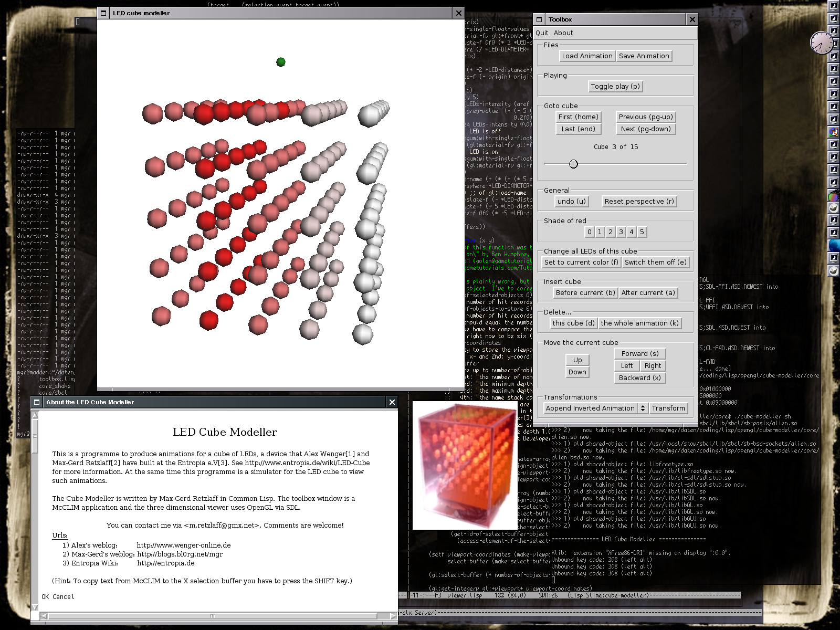Click the LED cube photo thumbnail

(465, 466)
